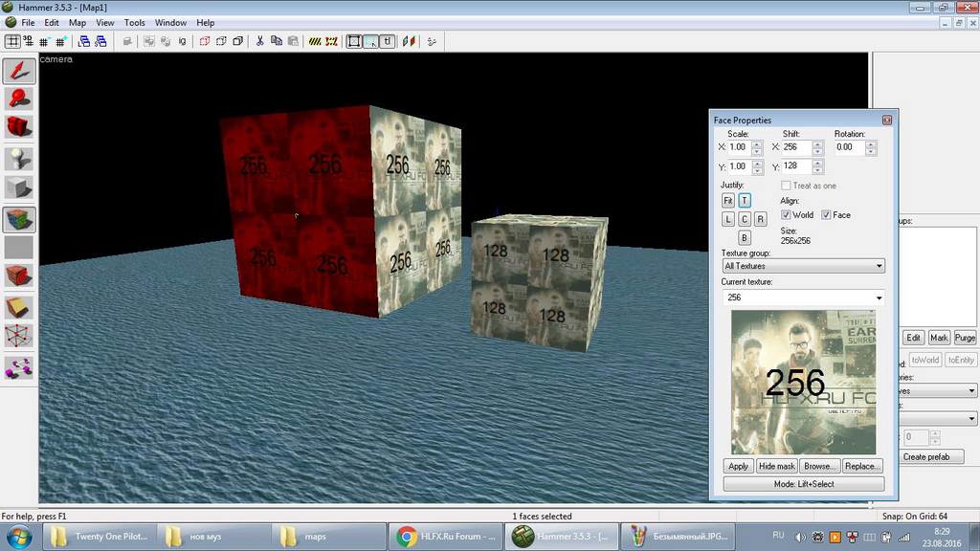Select the Block creation tool

[x=19, y=187]
